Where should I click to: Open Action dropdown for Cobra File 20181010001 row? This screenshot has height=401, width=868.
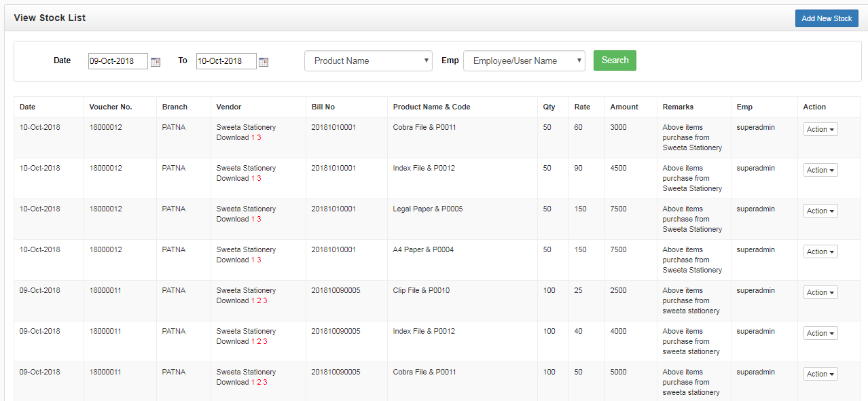click(820, 129)
